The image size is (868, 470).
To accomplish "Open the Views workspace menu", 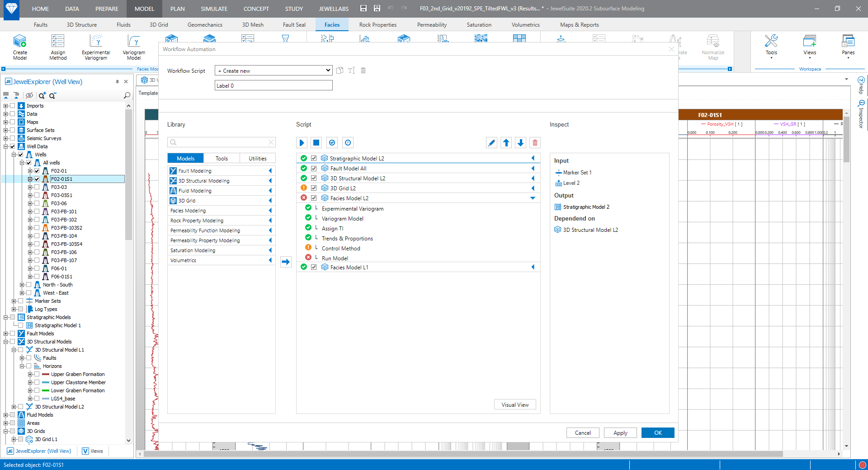I will 810,46.
